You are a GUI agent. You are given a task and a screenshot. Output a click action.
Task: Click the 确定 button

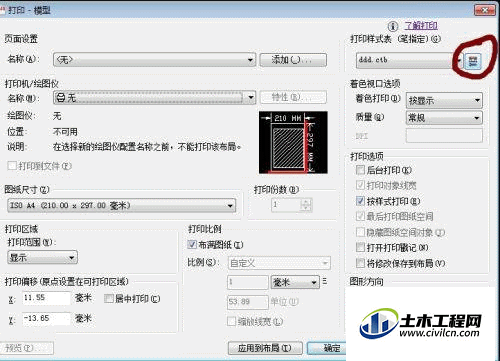click(x=327, y=348)
